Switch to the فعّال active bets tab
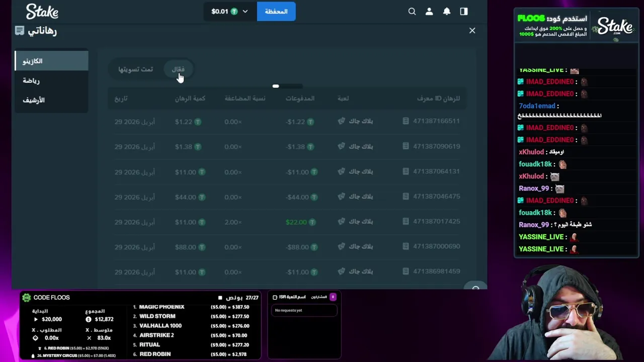644x362 pixels. [179, 69]
